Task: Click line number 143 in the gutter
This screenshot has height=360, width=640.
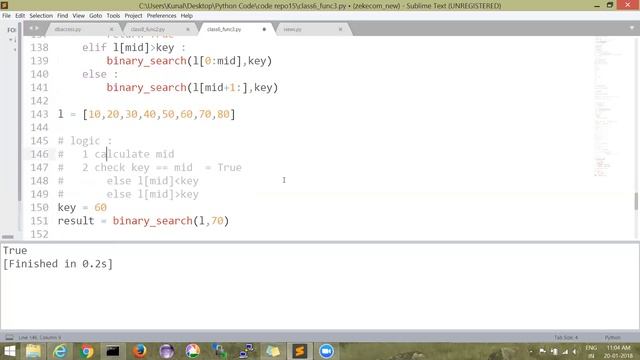Action: [39, 114]
